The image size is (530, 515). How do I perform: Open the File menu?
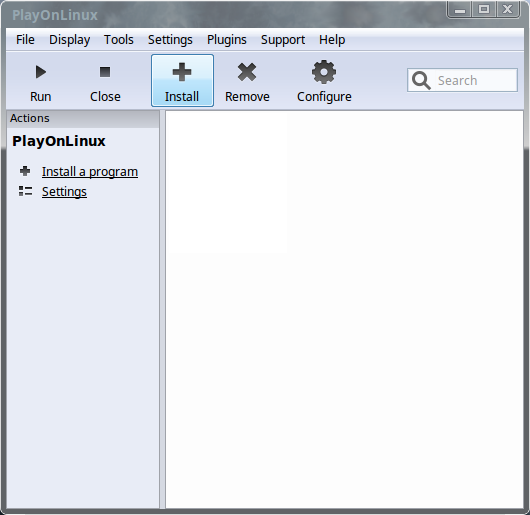coord(25,40)
